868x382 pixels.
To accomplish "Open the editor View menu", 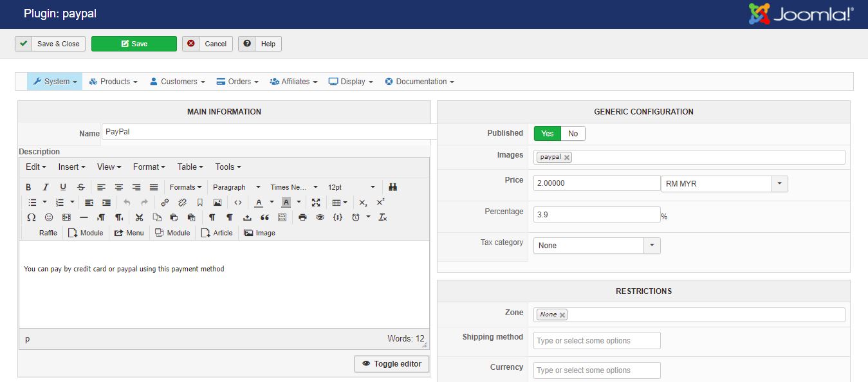I will tap(108, 167).
